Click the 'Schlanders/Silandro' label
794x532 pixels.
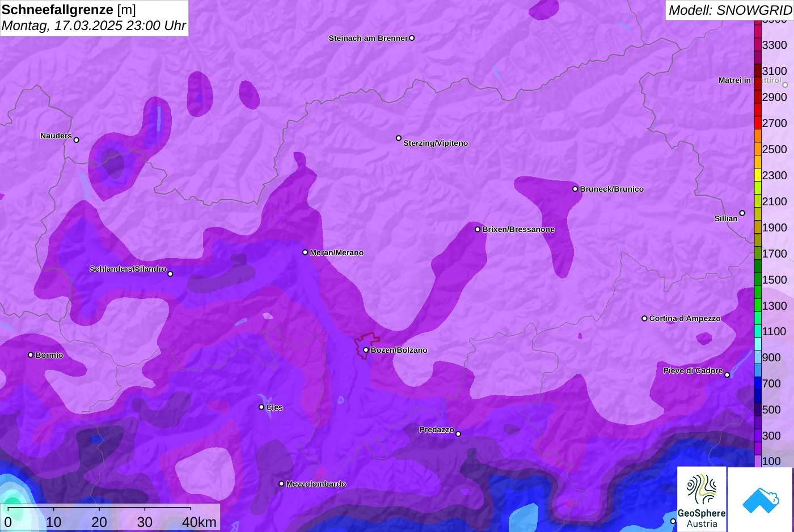128,269
